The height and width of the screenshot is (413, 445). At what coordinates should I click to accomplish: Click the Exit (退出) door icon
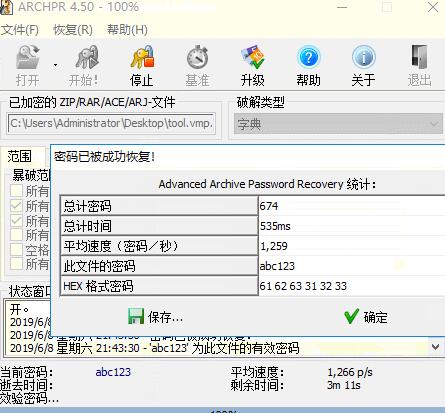point(419,57)
